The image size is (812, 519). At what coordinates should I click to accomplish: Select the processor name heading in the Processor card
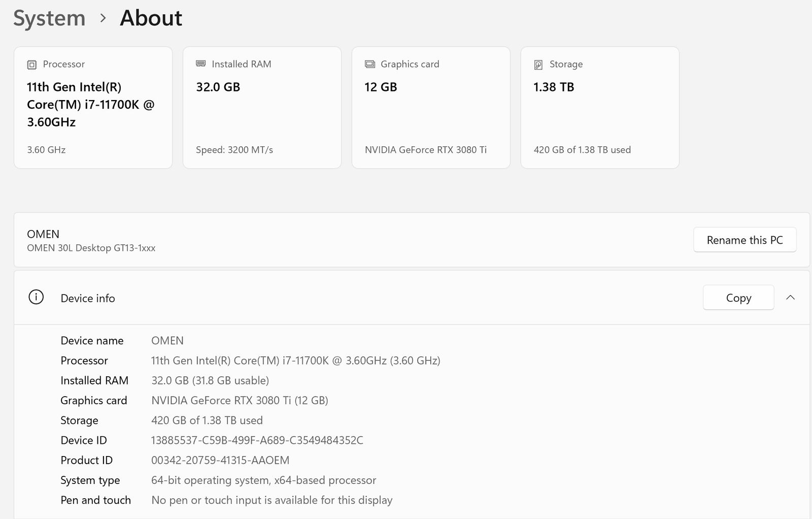pyautogui.click(x=90, y=104)
